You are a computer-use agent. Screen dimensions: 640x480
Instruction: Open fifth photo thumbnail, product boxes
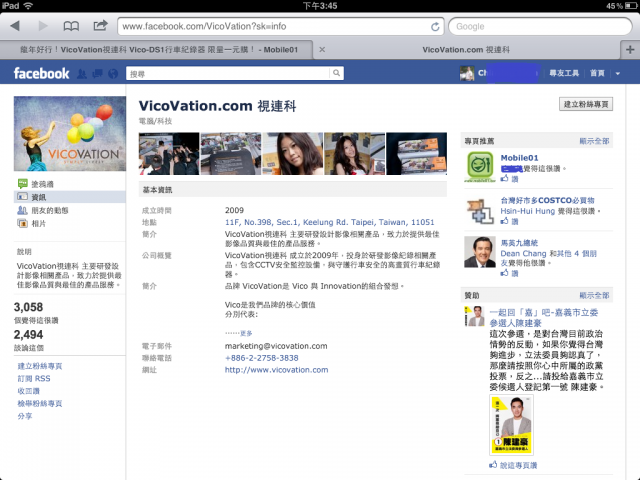click(x=416, y=153)
